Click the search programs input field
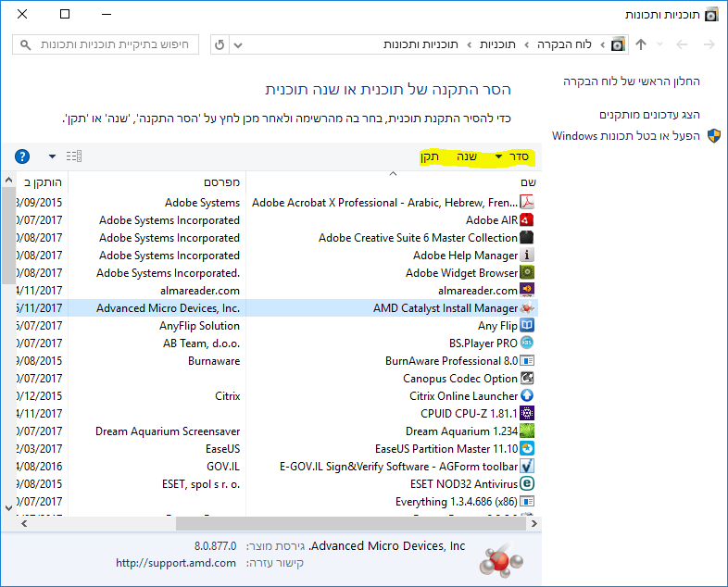The width and height of the screenshot is (728, 587). (x=106, y=44)
